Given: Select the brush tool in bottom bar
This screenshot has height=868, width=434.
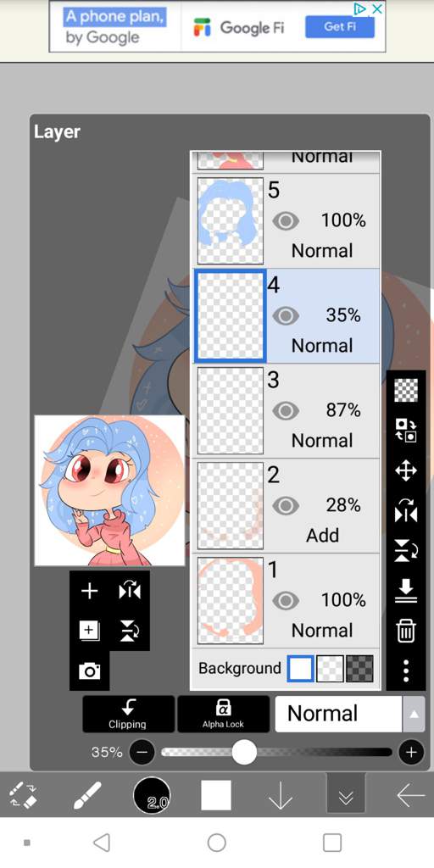Looking at the screenshot, I should 87,796.
